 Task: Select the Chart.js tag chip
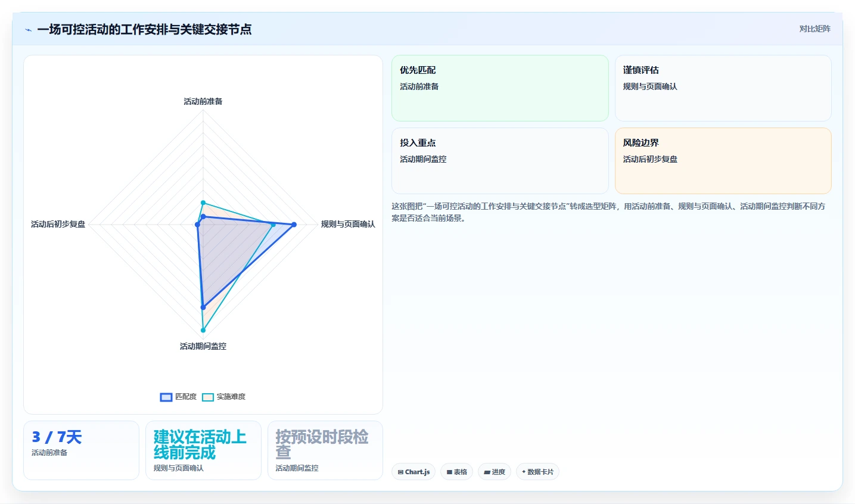click(413, 472)
